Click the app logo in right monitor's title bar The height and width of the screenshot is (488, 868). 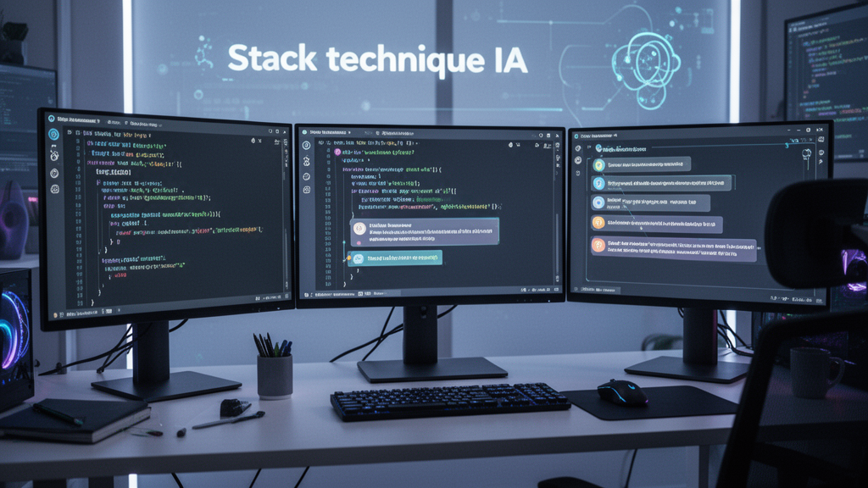[x=576, y=136]
